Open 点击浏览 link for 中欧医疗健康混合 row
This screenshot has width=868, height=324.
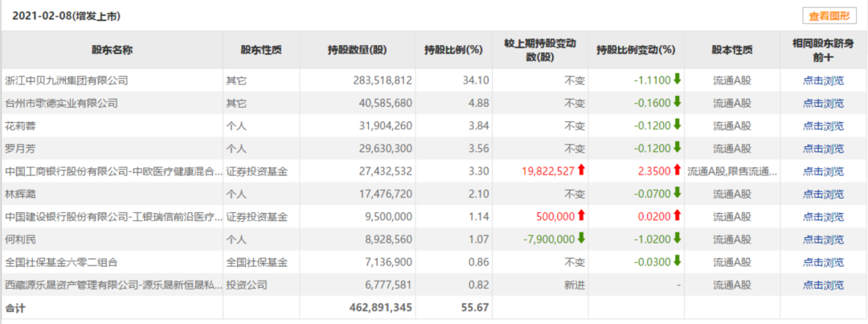point(823,171)
